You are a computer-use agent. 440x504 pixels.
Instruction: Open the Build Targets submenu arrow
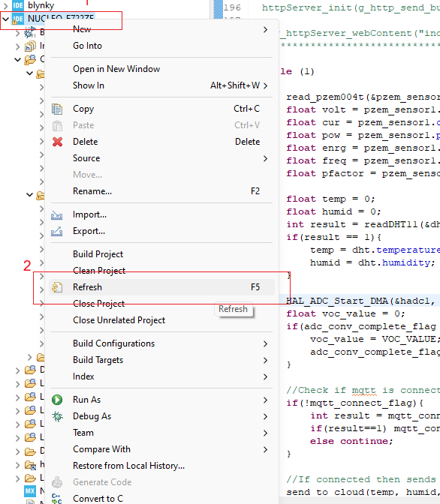[x=265, y=360]
